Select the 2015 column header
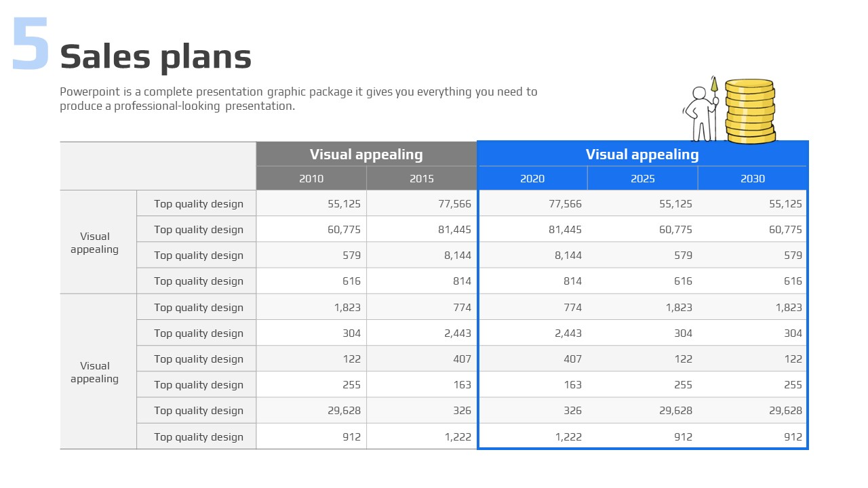 coord(422,178)
